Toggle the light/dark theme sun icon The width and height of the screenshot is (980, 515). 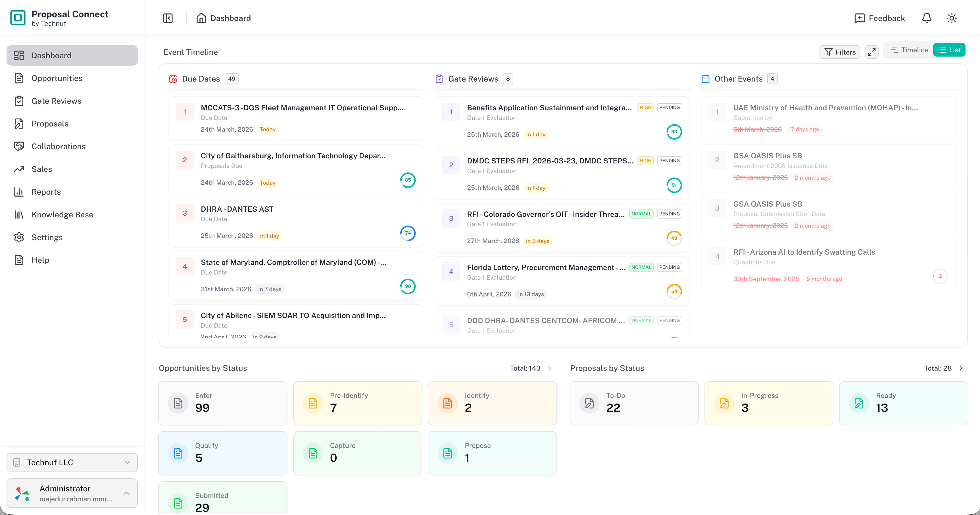click(x=952, y=18)
